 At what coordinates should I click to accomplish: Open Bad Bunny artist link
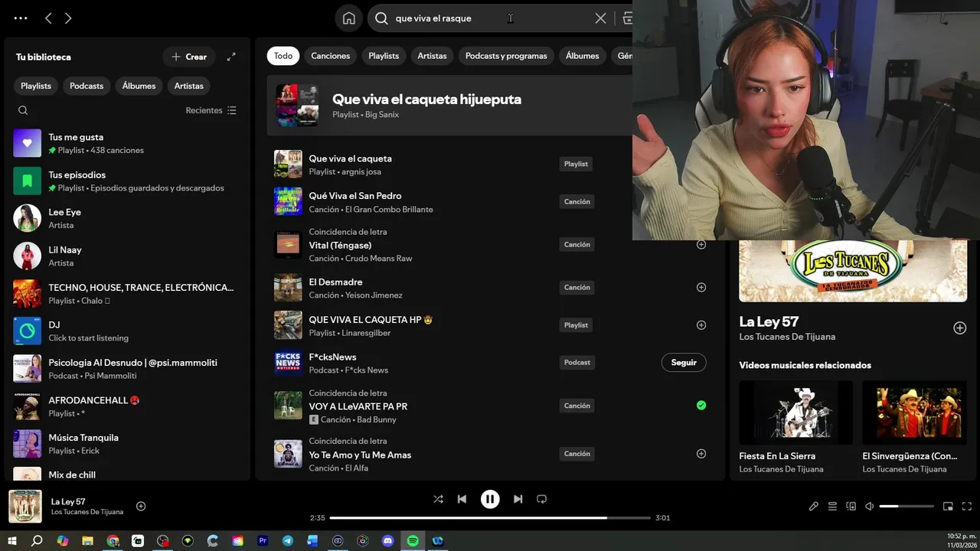tap(376, 419)
